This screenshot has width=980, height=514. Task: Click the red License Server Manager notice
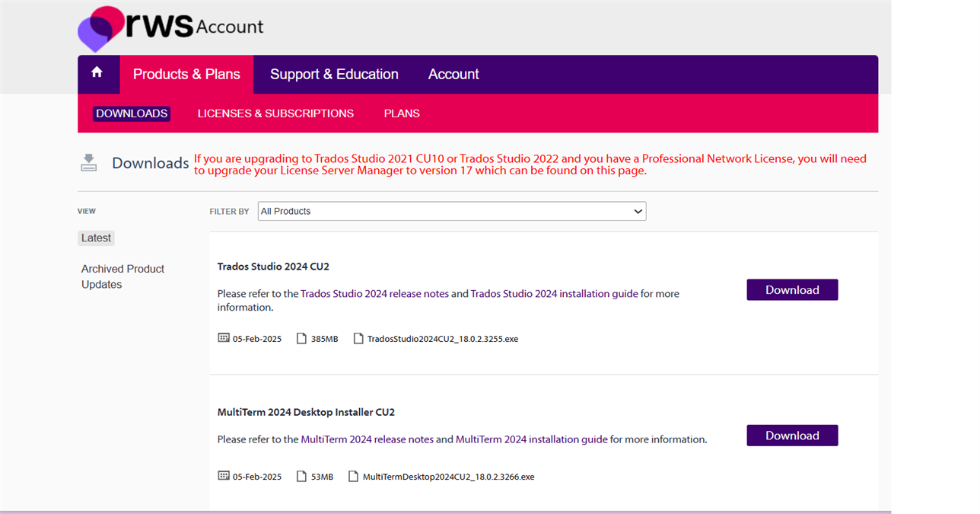530,164
